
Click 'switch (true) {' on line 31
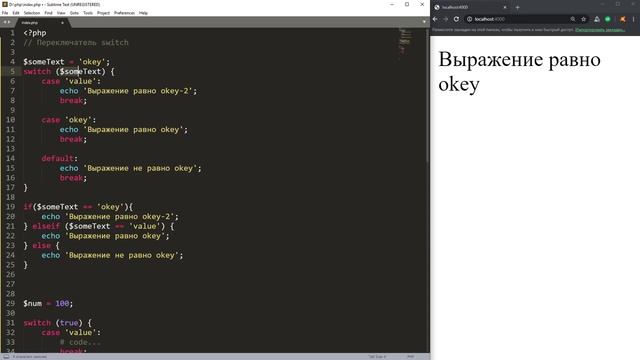click(x=58, y=323)
